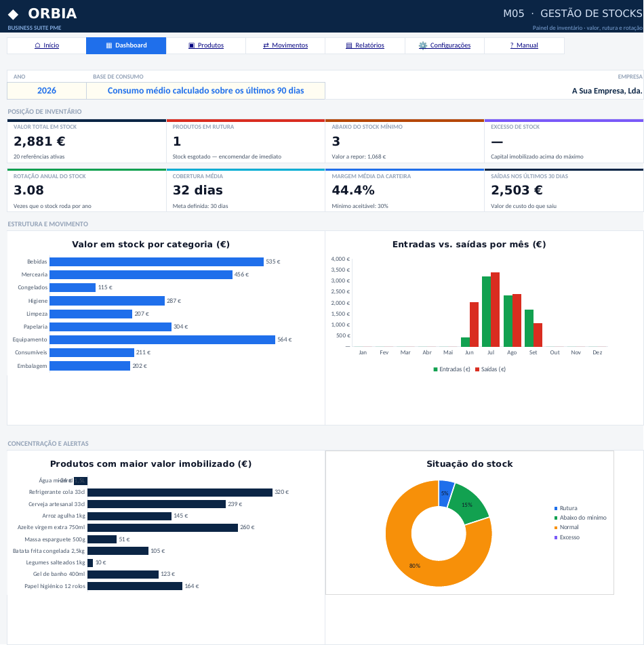Image resolution: width=644 pixels, height=645 pixels.
Task: Click the July red Saídas bar
Action: tap(495, 310)
